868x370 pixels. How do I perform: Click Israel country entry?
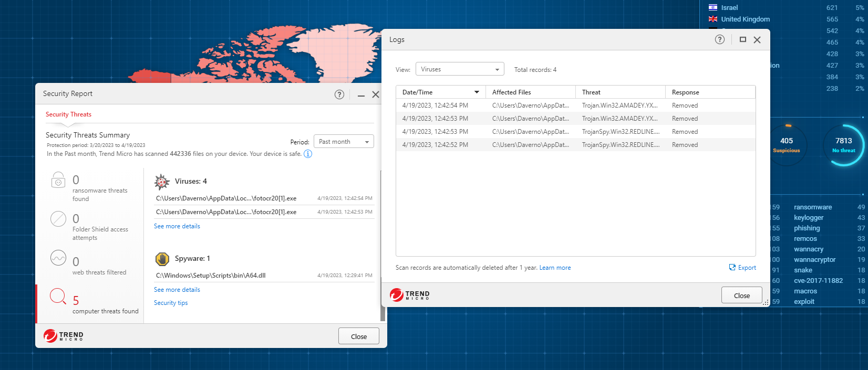(x=729, y=8)
